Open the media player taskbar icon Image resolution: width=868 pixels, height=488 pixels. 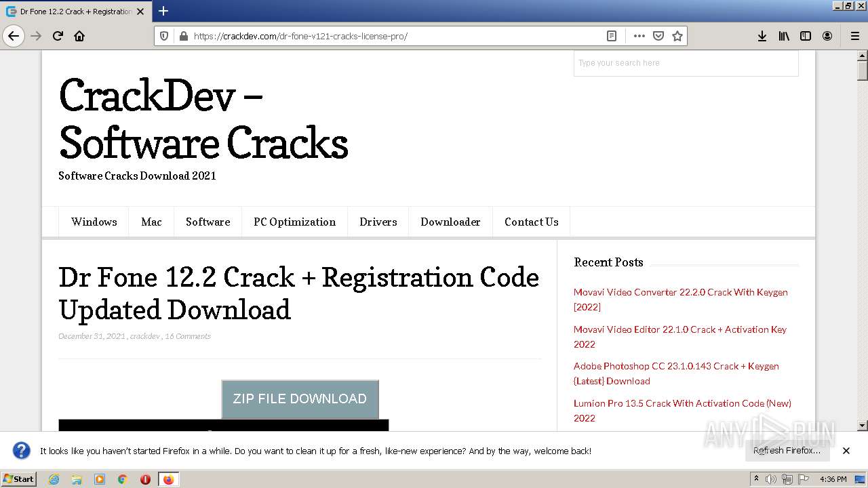click(x=100, y=479)
